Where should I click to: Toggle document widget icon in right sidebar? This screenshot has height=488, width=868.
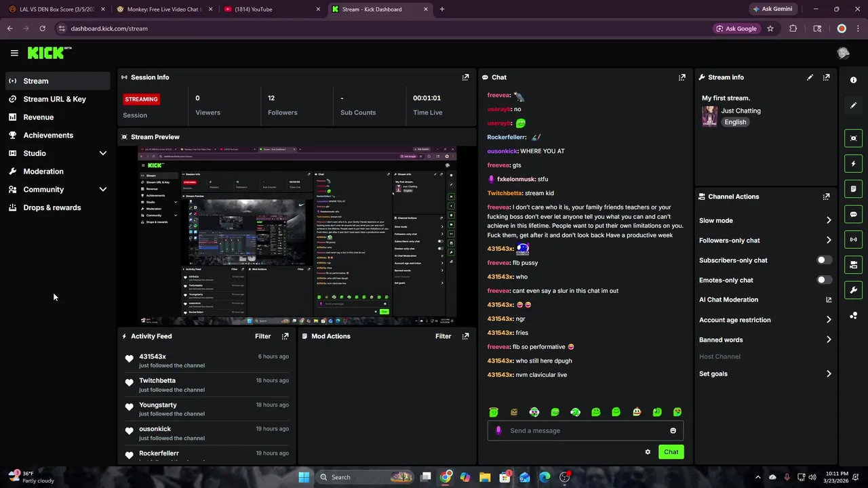853,188
